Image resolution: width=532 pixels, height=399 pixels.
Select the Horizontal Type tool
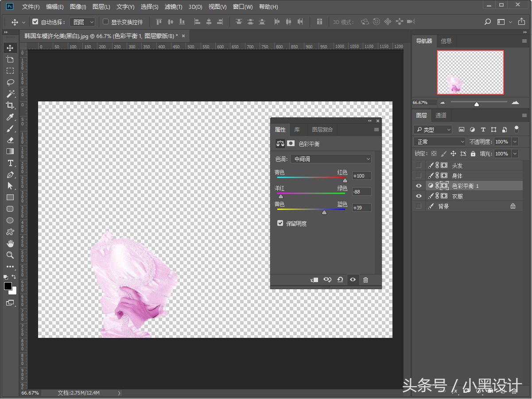[10, 163]
